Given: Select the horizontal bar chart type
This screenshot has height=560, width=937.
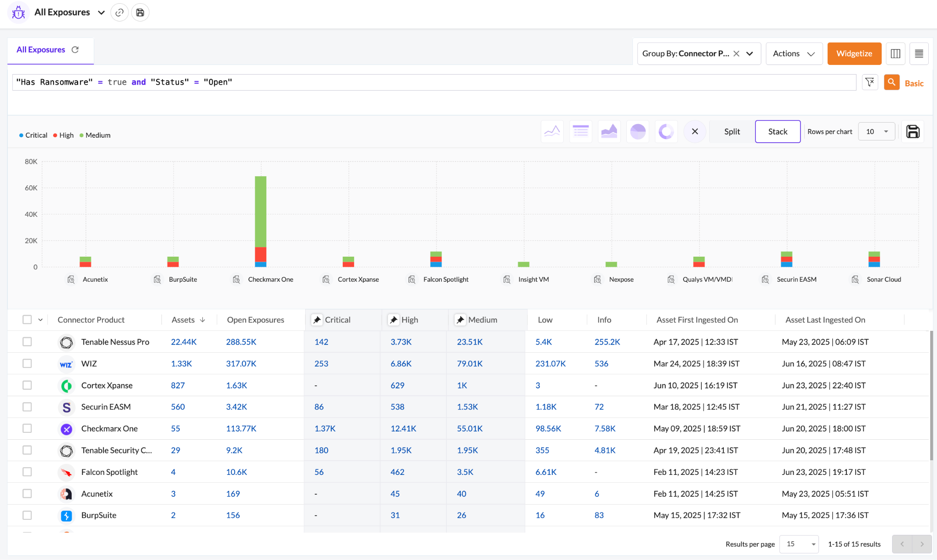Looking at the screenshot, I should pos(581,132).
